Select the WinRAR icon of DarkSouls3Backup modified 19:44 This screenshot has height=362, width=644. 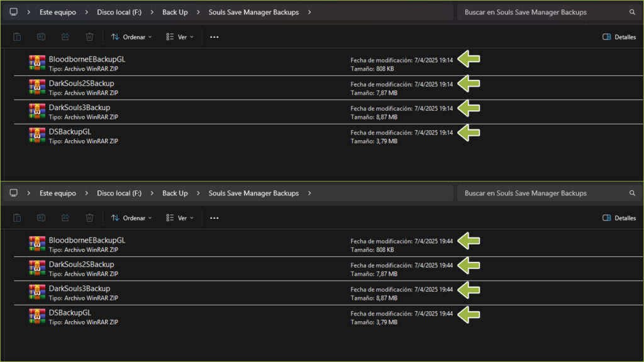[x=37, y=293]
